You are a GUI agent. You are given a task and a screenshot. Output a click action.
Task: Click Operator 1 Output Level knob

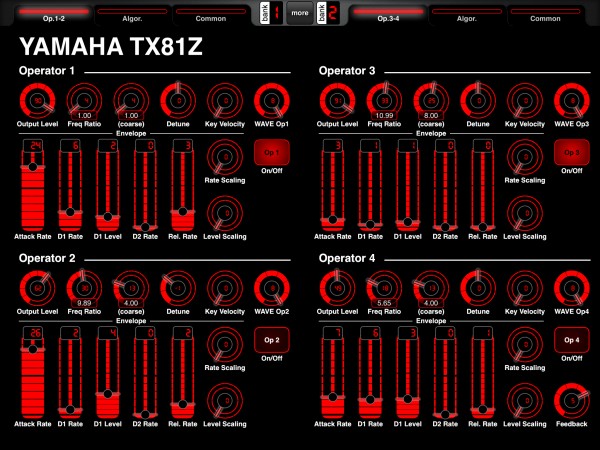(38, 101)
